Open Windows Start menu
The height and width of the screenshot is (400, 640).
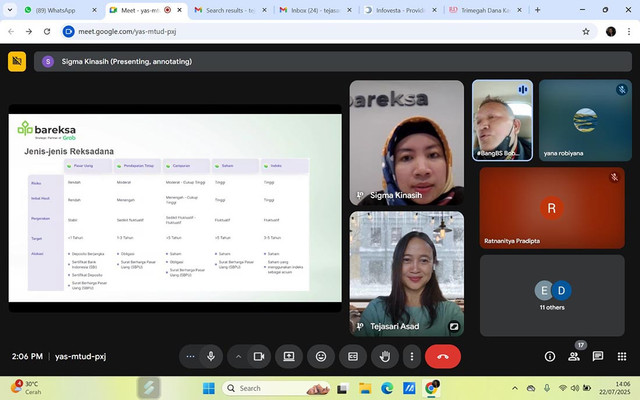click(209, 388)
